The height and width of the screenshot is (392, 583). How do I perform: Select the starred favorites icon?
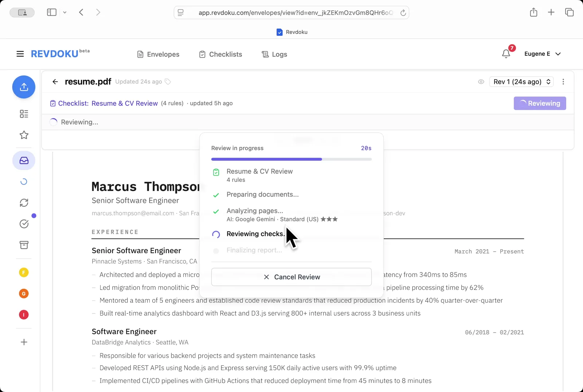[x=24, y=135]
